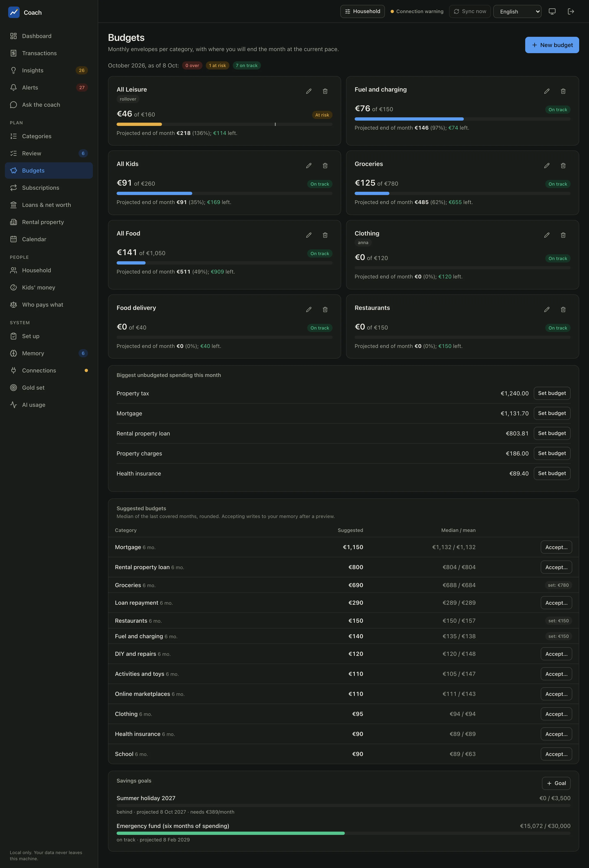This screenshot has height=868, width=589.
Task: Click the Coach logo icon
Action: pos(14,12)
